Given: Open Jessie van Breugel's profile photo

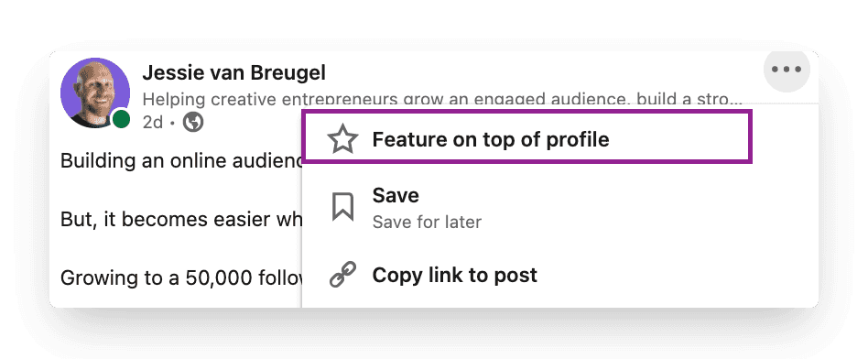Looking at the screenshot, I should coord(95,92).
